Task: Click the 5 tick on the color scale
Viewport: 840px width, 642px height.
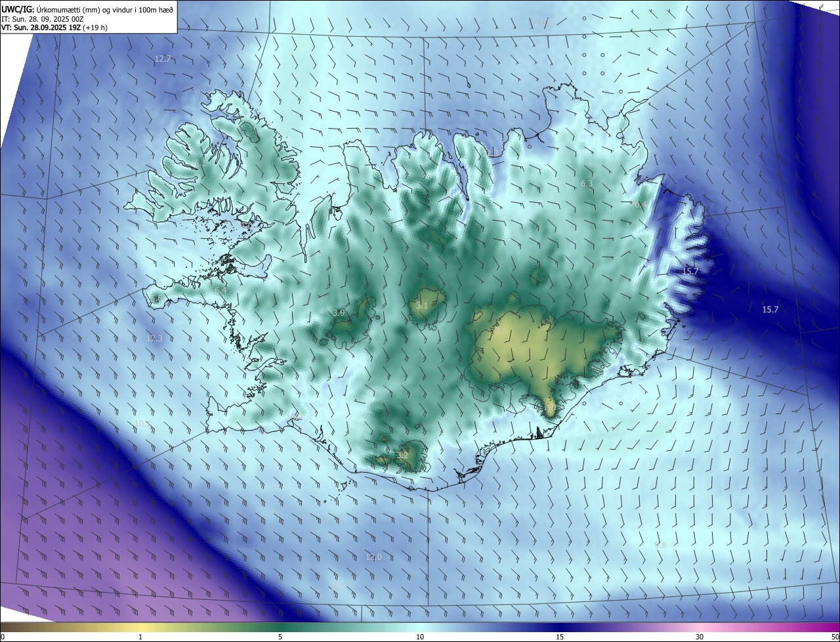Action: click(x=280, y=637)
